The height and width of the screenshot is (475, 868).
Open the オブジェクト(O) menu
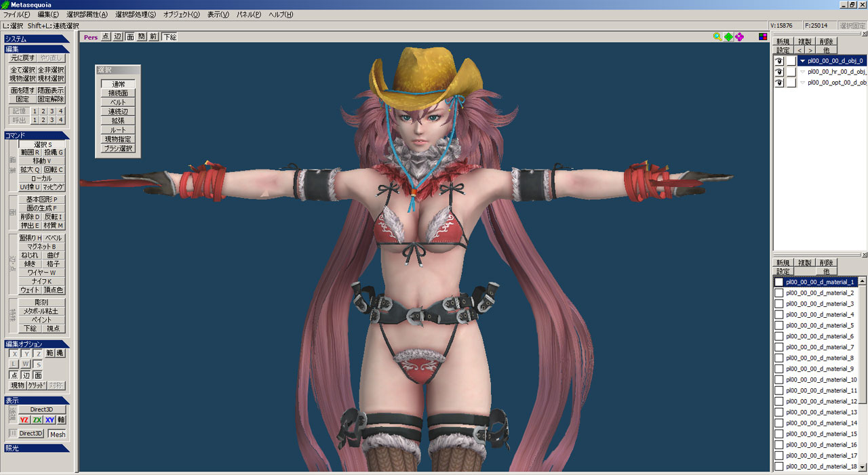click(x=182, y=15)
